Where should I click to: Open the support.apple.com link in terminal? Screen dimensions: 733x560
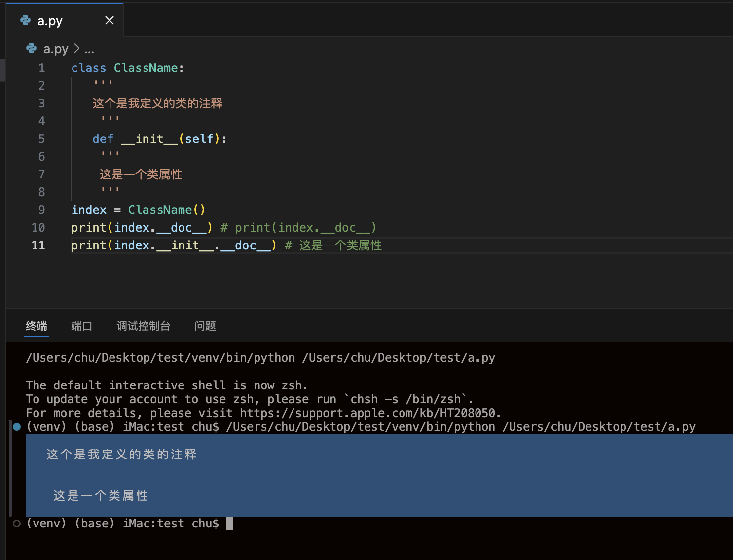(369, 413)
